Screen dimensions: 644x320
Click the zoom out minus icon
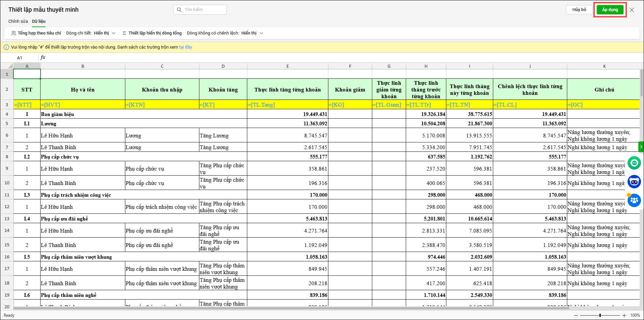point(576,315)
